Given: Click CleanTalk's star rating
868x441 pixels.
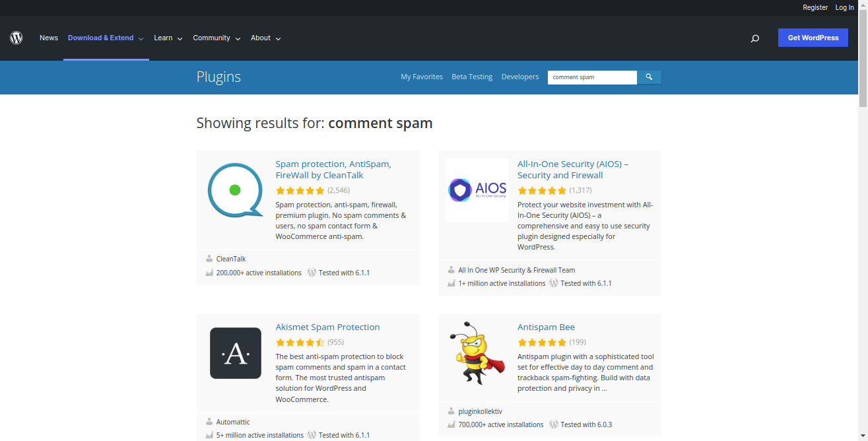Looking at the screenshot, I should pyautogui.click(x=300, y=190).
